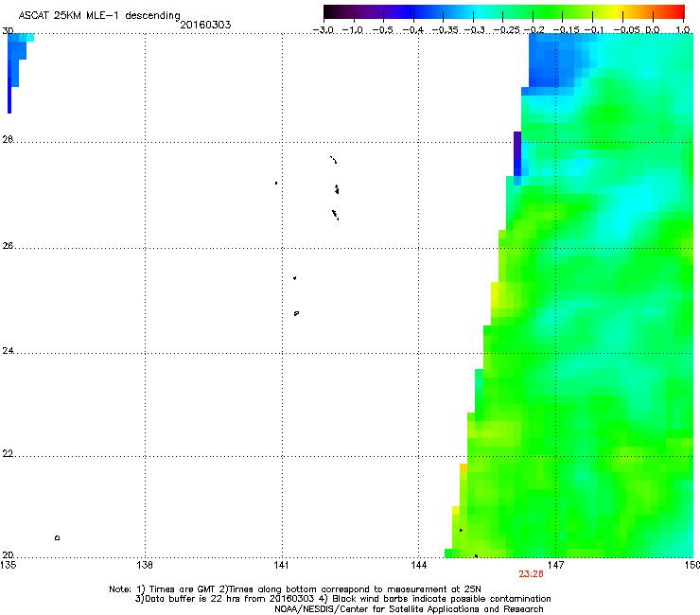This screenshot has height=615, width=700.
Task: Click the colorbar label "-0.35"
Action: pyautogui.click(x=446, y=30)
